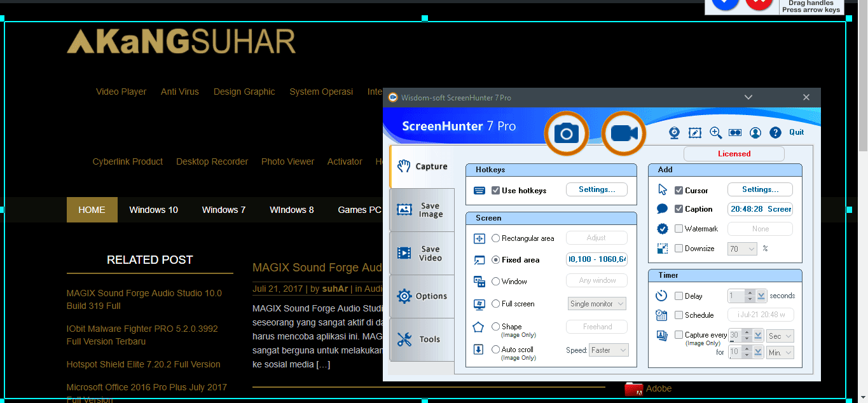Click the Anti Virus category link
The width and height of the screenshot is (868, 403).
click(x=180, y=92)
